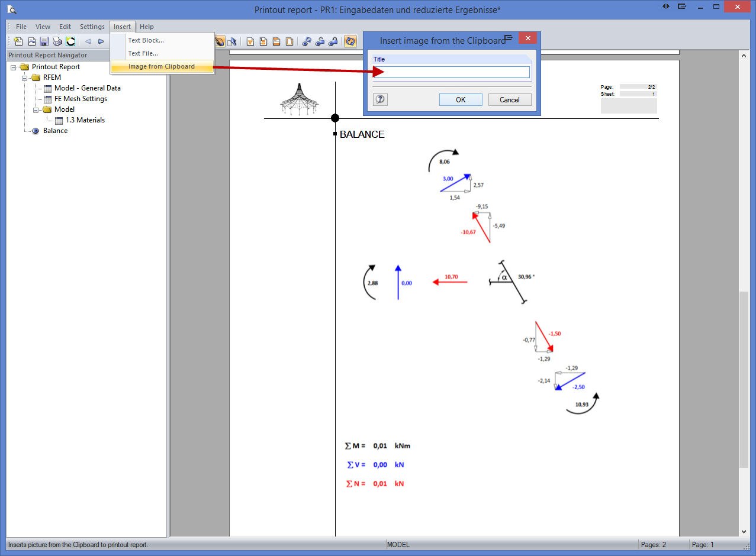
Task: Confirm the dialog with OK
Action: tap(461, 99)
